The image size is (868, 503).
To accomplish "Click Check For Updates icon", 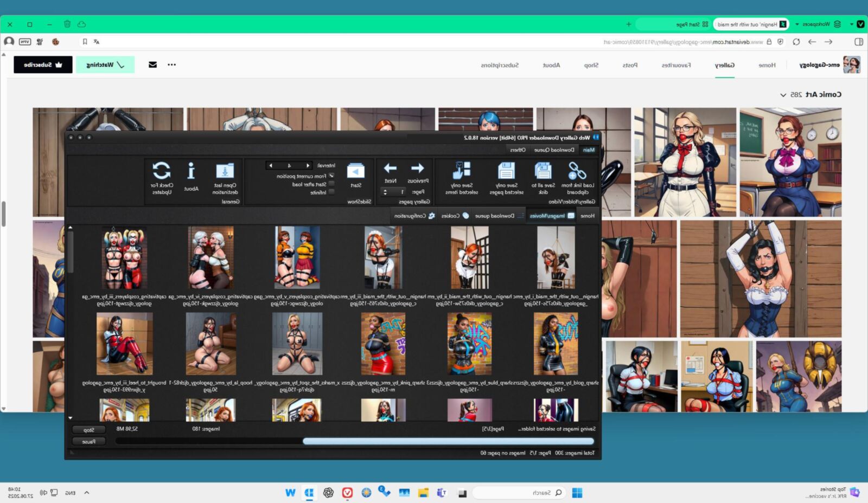I will [162, 171].
